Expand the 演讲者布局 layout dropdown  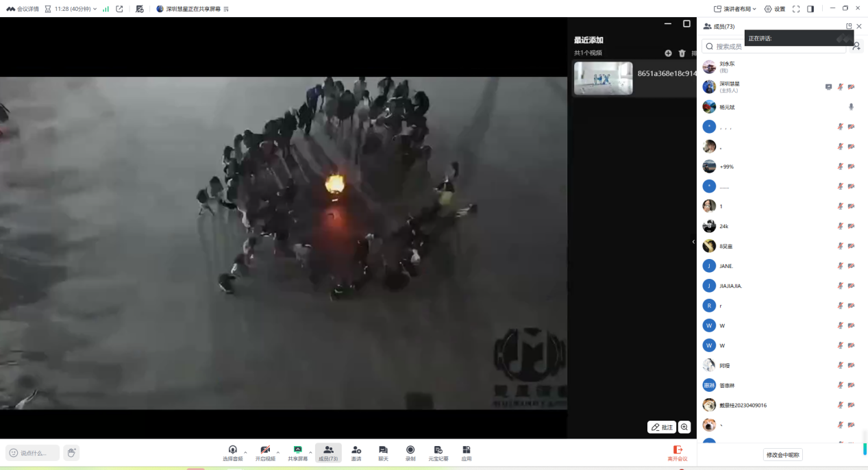(x=735, y=9)
